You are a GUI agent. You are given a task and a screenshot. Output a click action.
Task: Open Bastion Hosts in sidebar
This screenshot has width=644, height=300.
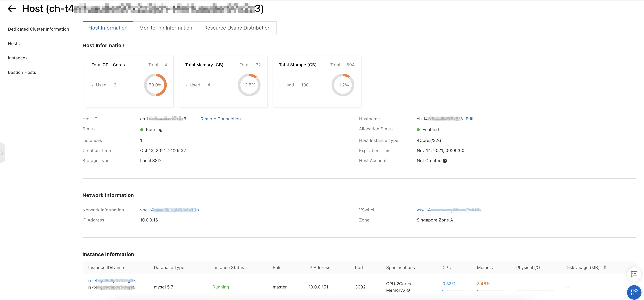22,72
